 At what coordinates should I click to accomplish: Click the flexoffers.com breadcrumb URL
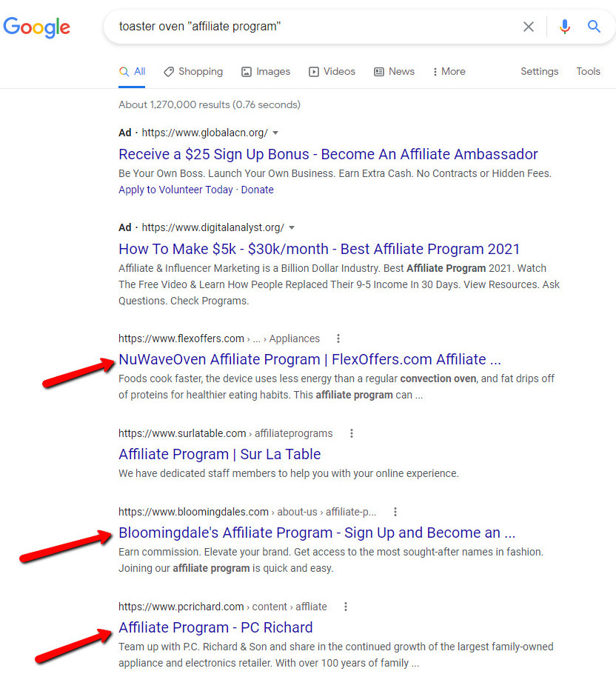pyautogui.click(x=219, y=338)
